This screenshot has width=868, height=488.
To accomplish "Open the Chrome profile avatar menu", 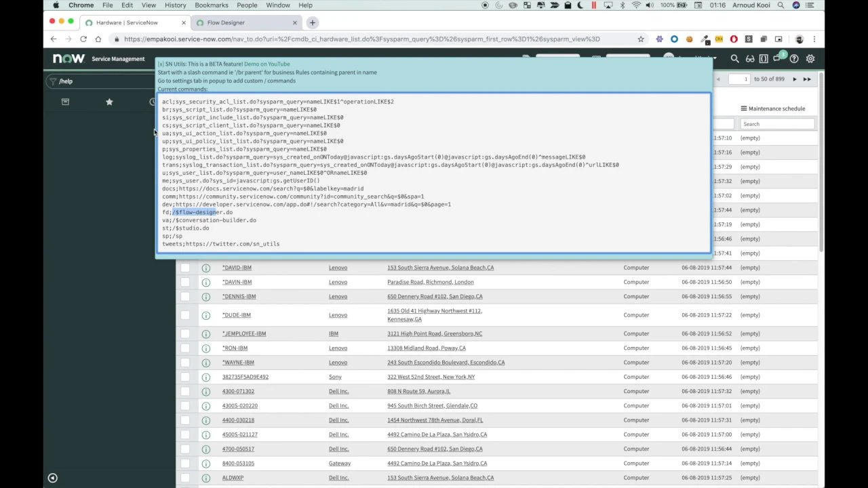I will click(800, 39).
